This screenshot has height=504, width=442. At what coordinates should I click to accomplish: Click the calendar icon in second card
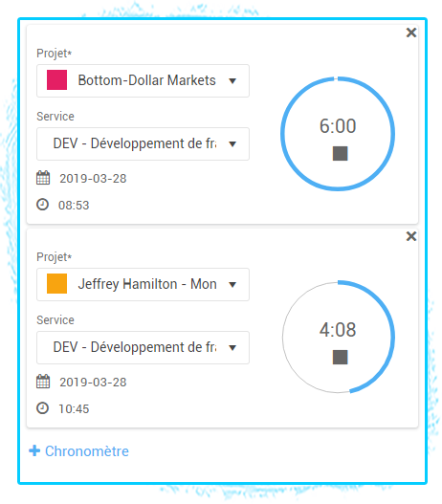tap(43, 382)
